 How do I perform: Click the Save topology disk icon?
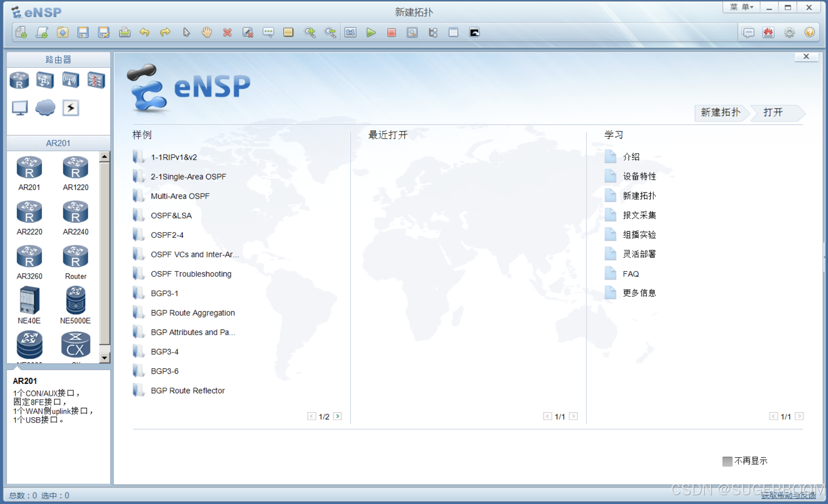click(x=83, y=32)
